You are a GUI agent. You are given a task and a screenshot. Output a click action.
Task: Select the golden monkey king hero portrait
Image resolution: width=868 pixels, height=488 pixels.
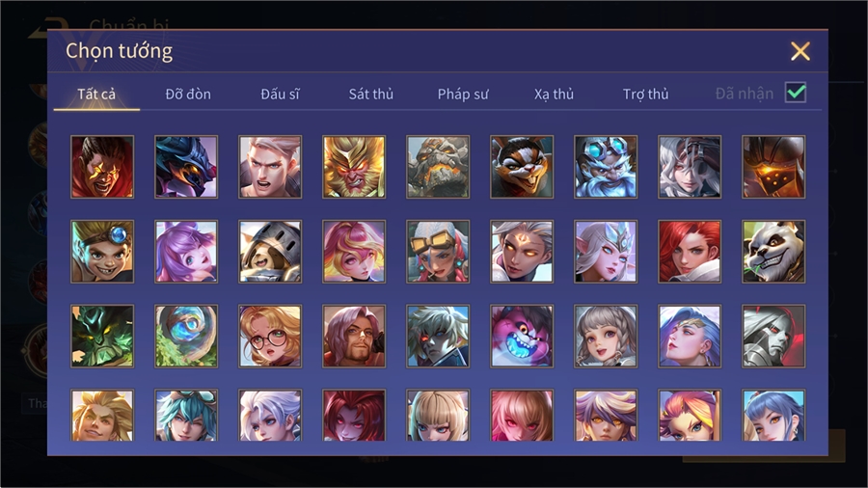point(354,167)
